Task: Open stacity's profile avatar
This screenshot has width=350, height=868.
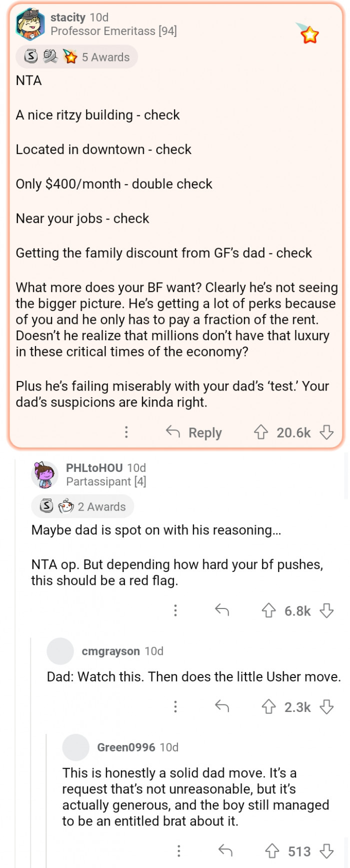Action: (x=30, y=24)
